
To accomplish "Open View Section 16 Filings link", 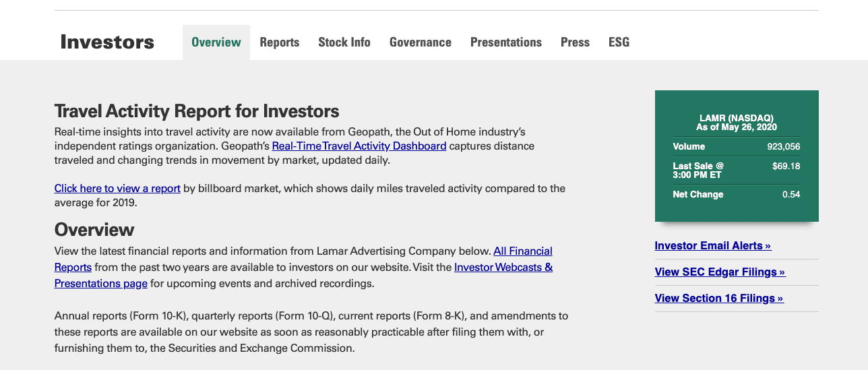I will tap(718, 298).
